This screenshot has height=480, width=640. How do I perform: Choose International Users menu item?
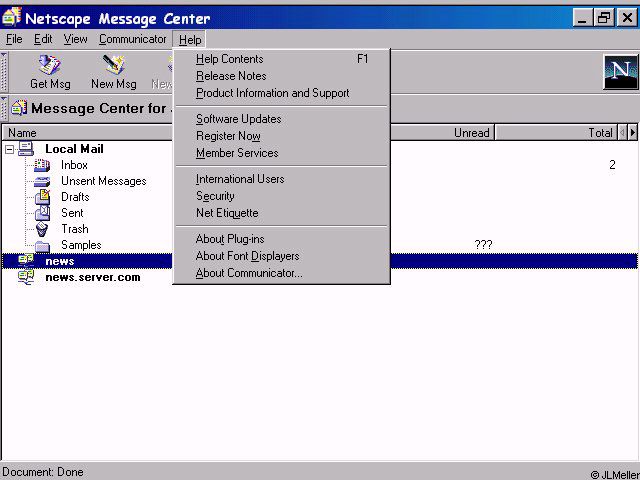coord(282,179)
